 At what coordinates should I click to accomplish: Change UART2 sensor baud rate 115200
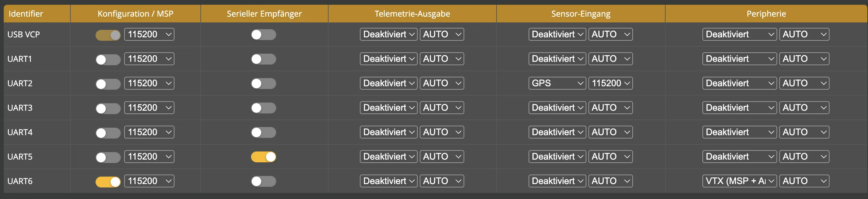[611, 83]
